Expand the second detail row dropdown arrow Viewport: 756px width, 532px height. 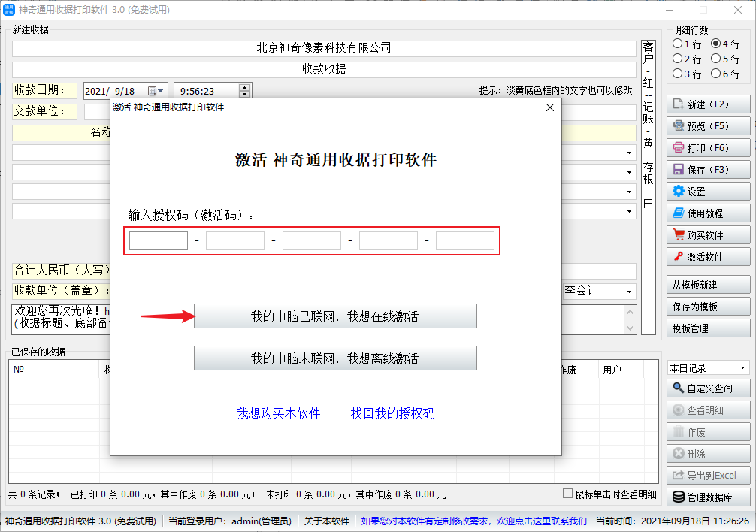(x=629, y=172)
